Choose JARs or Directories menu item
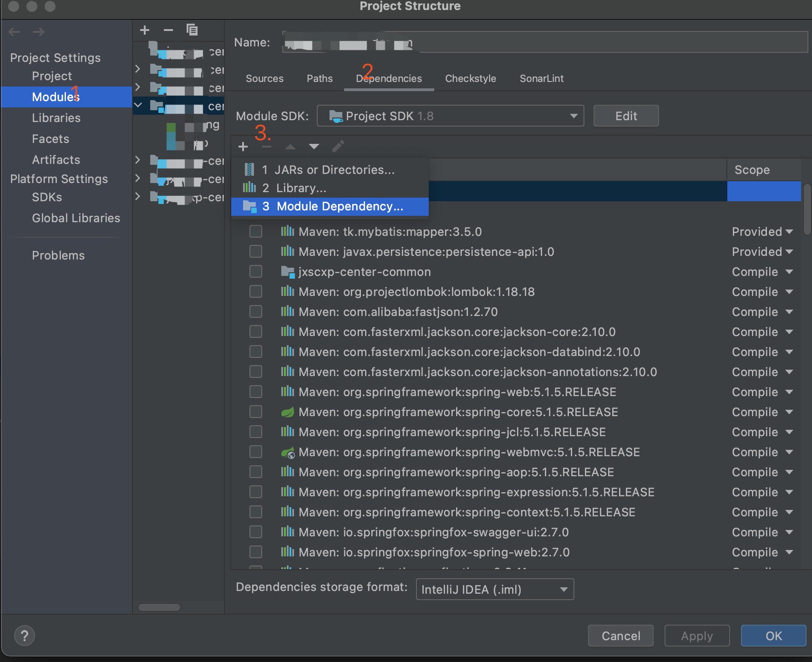Screen dimensions: 812x662 [330, 170]
